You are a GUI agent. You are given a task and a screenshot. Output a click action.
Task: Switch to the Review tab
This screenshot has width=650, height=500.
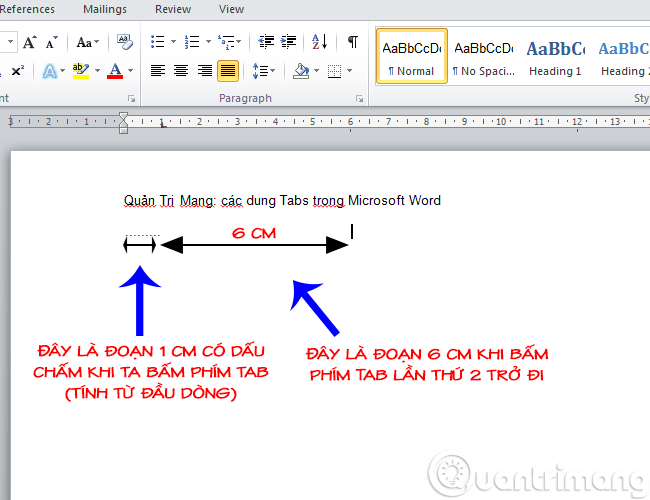(x=173, y=9)
